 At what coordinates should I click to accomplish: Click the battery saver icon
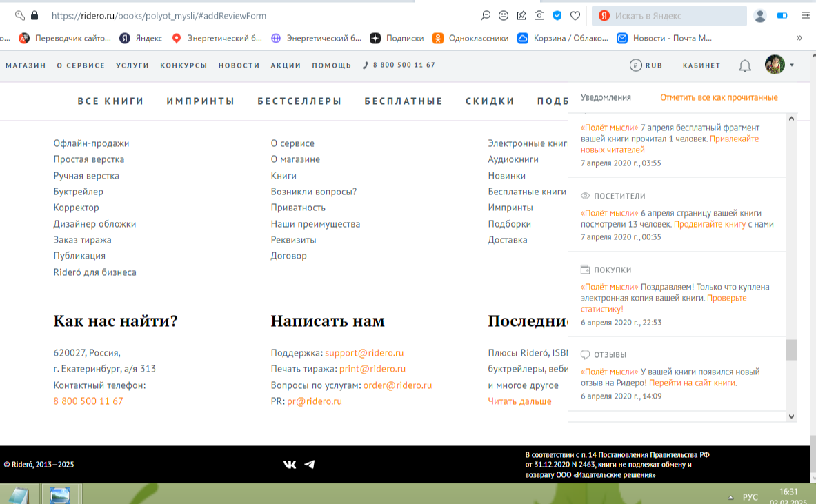pyautogui.click(x=783, y=16)
